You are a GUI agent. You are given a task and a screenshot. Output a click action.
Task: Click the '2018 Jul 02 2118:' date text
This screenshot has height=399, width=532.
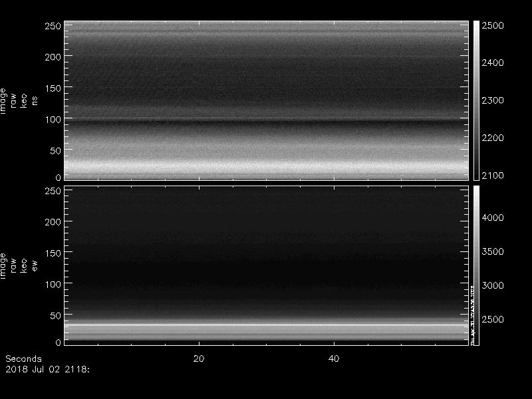pos(47,369)
